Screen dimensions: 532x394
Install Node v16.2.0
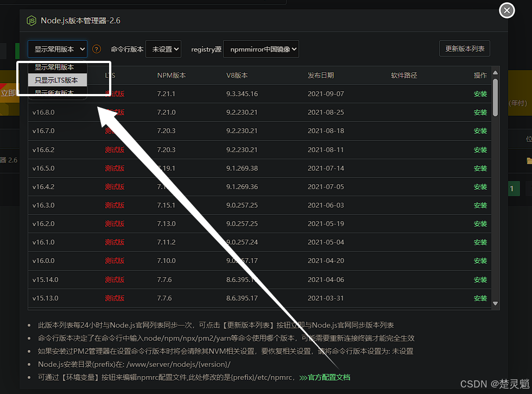click(x=480, y=224)
